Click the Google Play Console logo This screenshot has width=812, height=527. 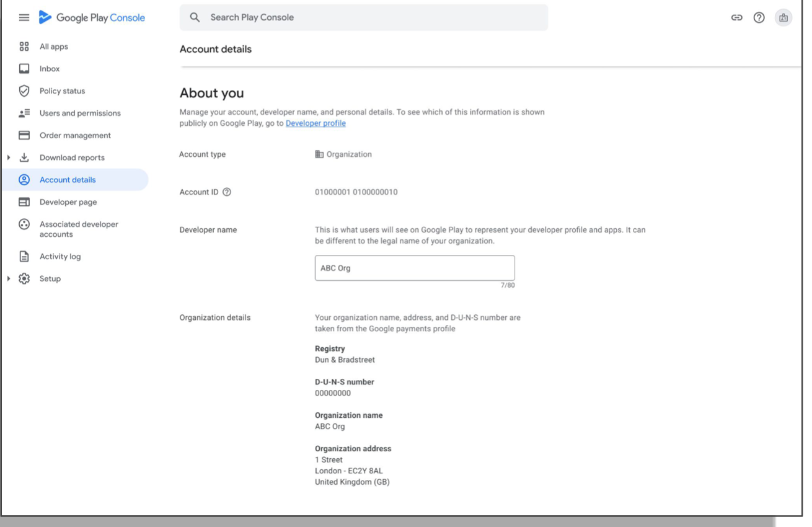point(92,18)
